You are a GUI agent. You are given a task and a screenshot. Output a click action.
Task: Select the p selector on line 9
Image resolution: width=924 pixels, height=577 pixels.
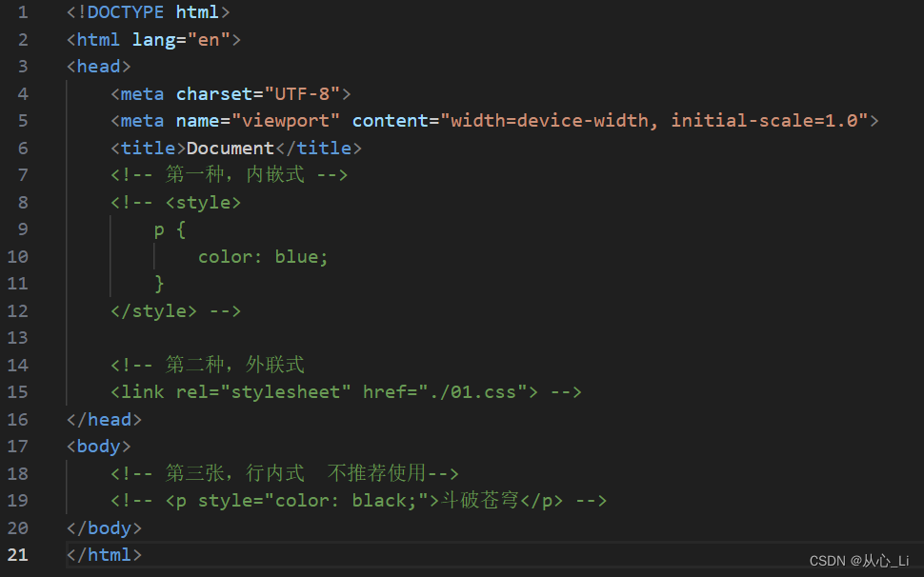tap(159, 229)
